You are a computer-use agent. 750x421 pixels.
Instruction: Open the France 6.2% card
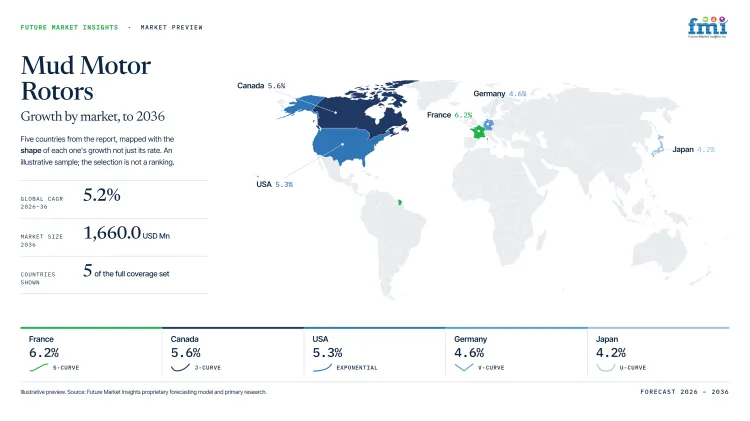91,353
